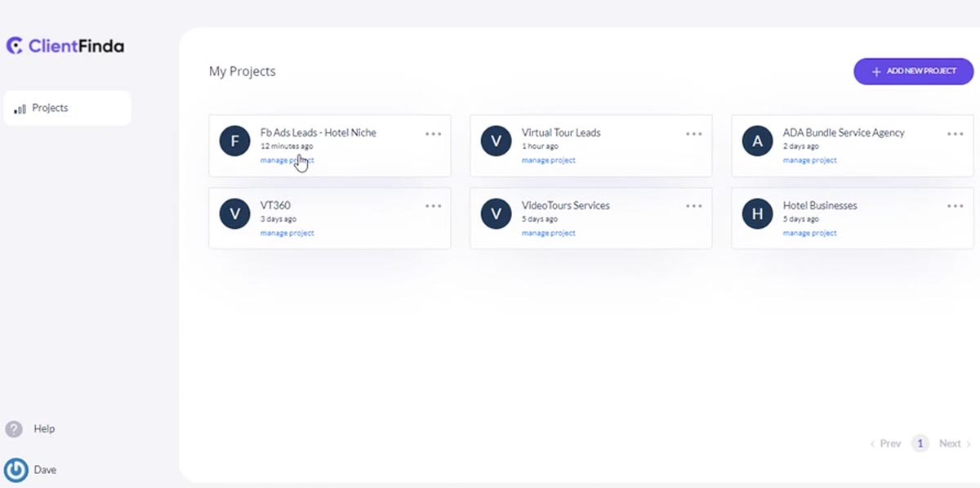This screenshot has height=488, width=980.
Task: Select the Virtual Tour Leads title
Action: [x=561, y=132]
